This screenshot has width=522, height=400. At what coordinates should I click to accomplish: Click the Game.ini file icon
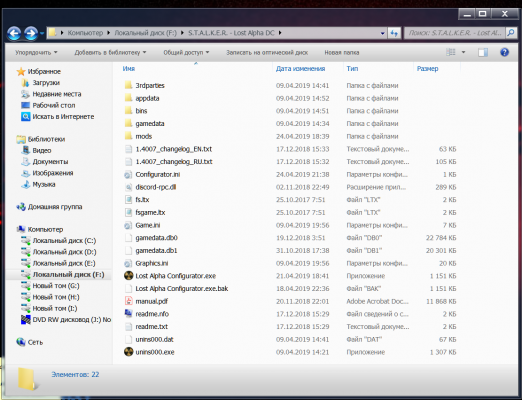click(128, 225)
